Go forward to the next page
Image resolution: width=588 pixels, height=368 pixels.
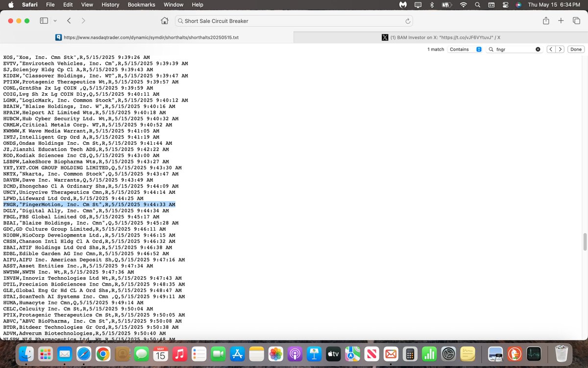coord(83,21)
